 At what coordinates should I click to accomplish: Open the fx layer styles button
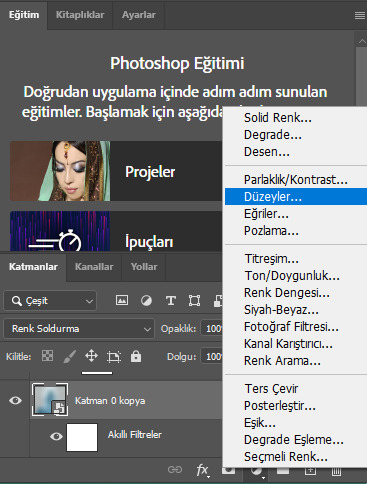coord(203,470)
